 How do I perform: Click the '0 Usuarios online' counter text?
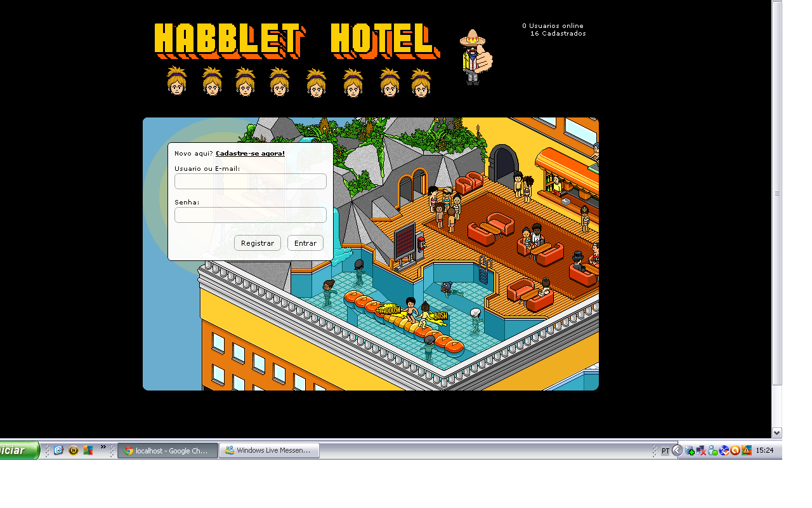tap(553, 26)
